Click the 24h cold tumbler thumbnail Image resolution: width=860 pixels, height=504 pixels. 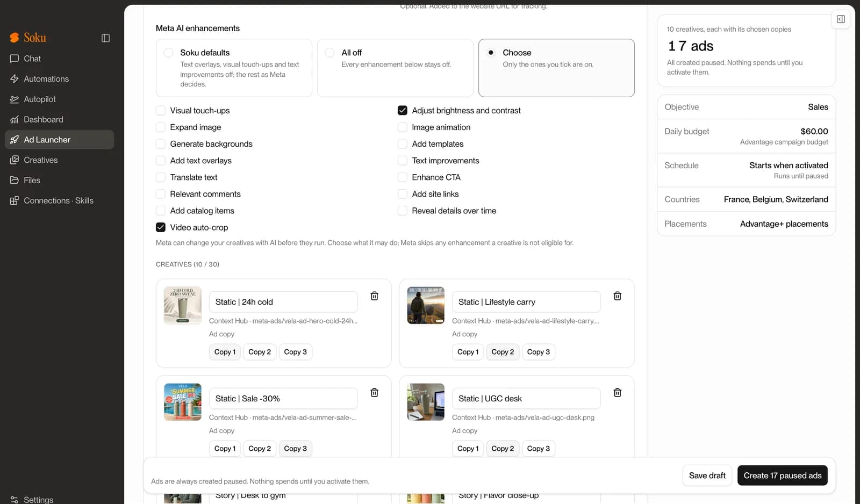183,305
